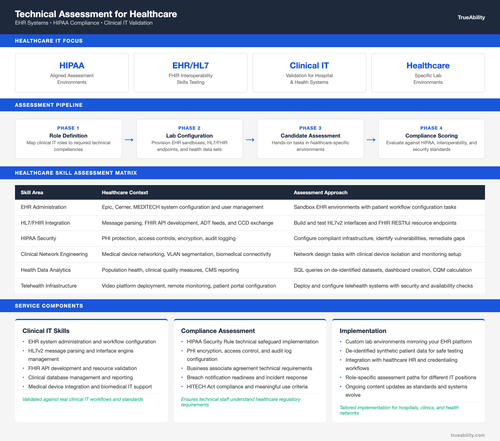Click the Sandbox EHR environments approach cell

[375, 207]
